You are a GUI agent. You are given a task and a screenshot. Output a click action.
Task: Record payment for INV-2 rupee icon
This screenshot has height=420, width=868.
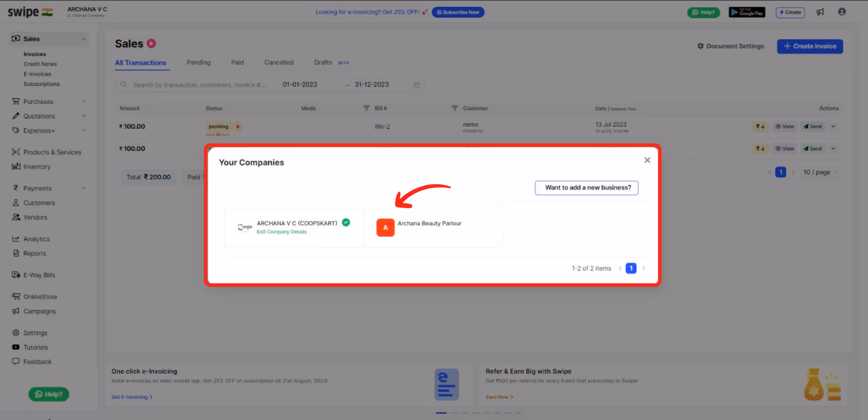[x=760, y=126]
